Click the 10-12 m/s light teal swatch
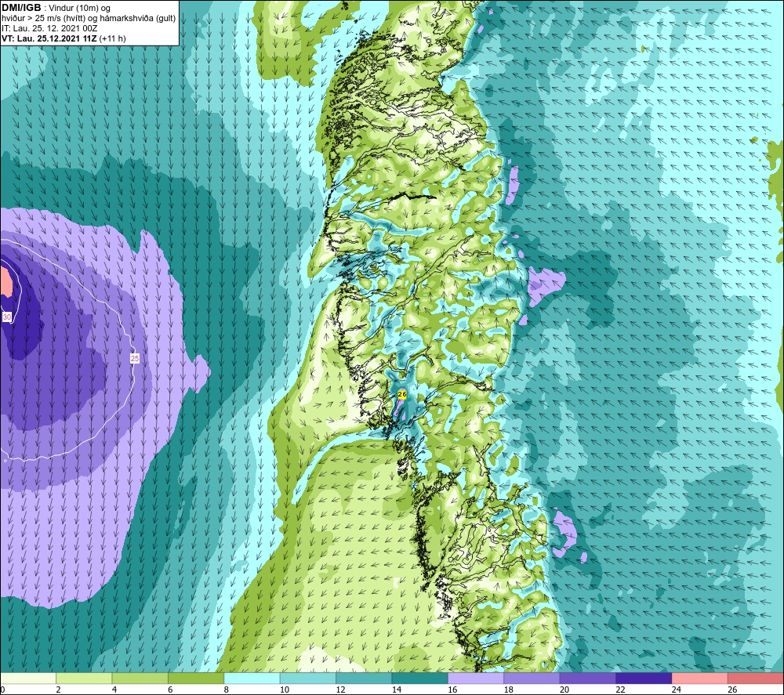Image resolution: width=784 pixels, height=695 pixels. (x=308, y=678)
